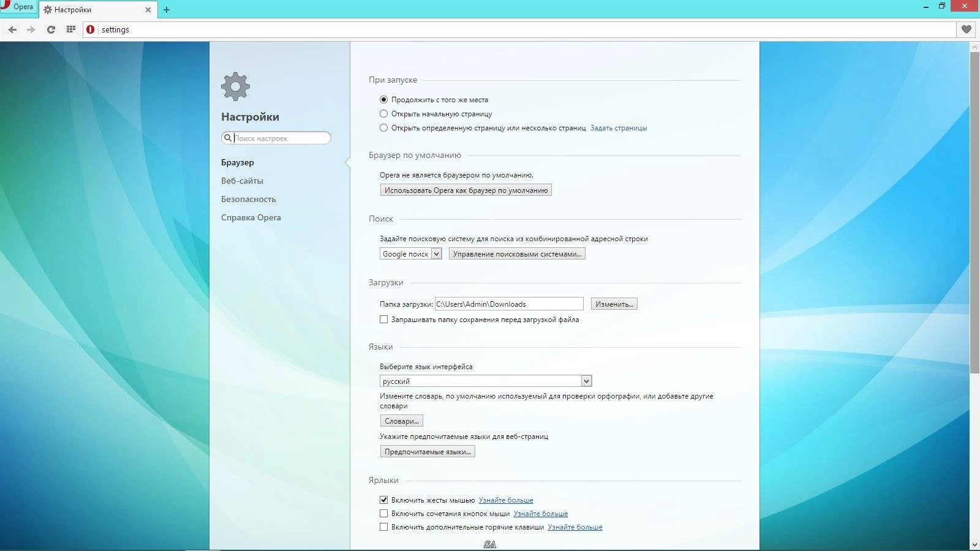Open the Opera main menu button
This screenshot has height=551, width=980.
[x=18, y=7]
